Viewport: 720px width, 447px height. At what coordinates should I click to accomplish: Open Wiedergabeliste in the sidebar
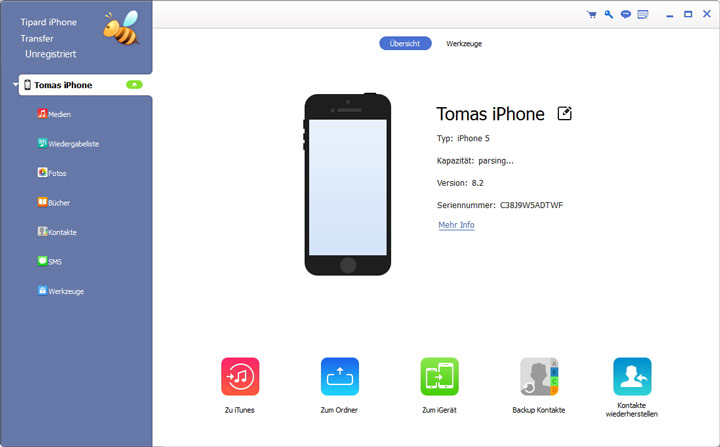(x=68, y=143)
